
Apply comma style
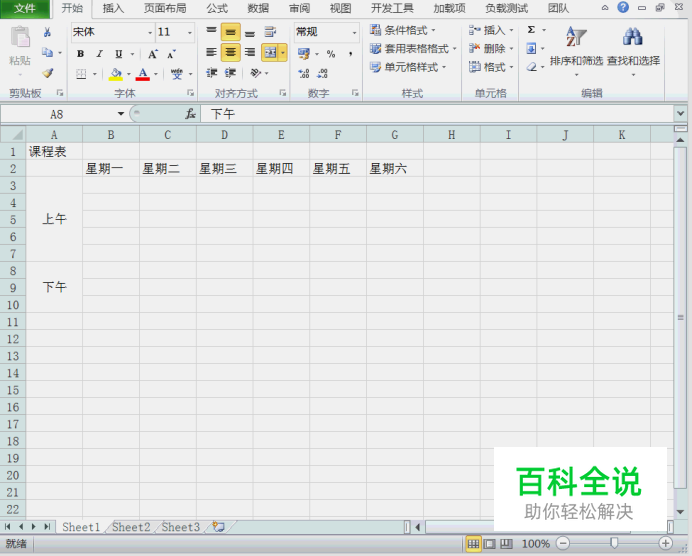tap(350, 54)
